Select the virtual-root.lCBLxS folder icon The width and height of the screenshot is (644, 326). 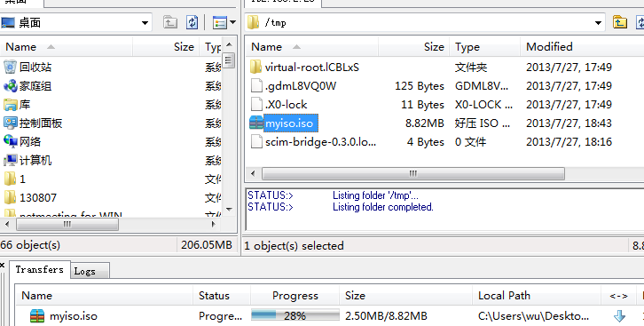[x=255, y=67]
